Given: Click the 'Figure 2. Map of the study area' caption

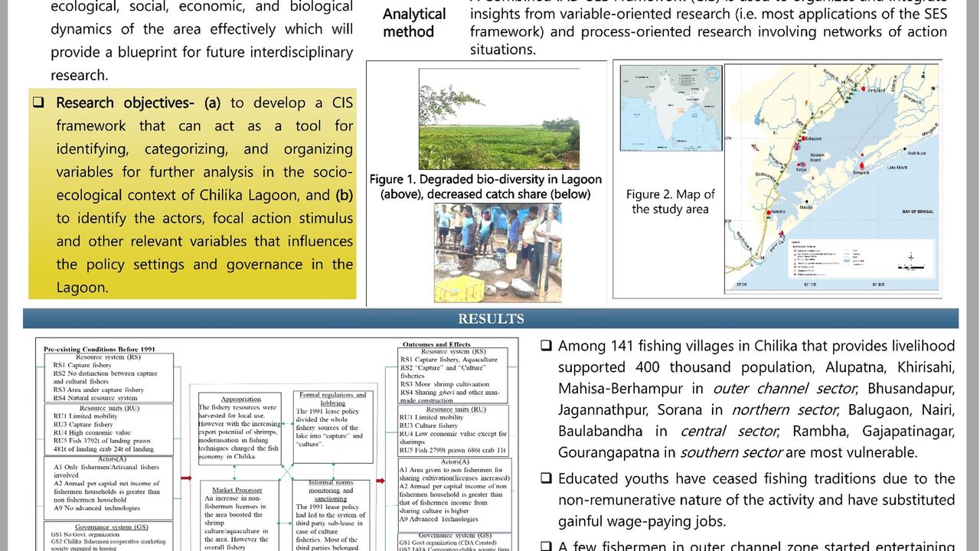Looking at the screenshot, I should 670,202.
